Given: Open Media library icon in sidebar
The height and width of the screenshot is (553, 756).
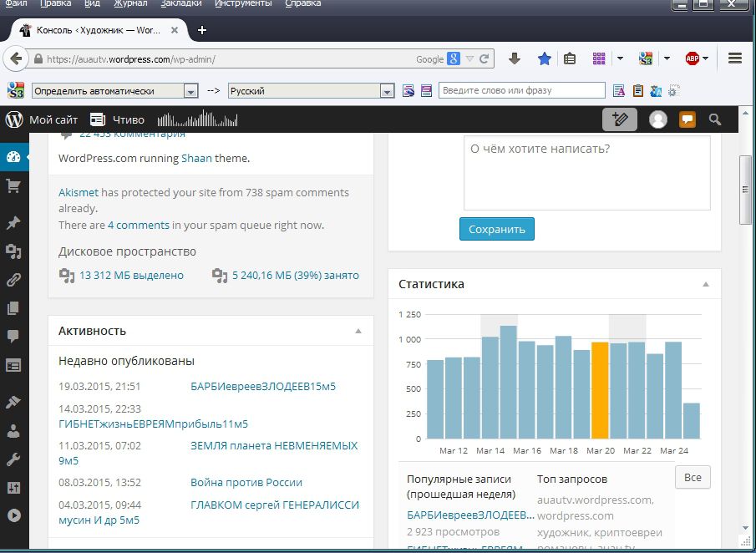Looking at the screenshot, I should (x=13, y=251).
